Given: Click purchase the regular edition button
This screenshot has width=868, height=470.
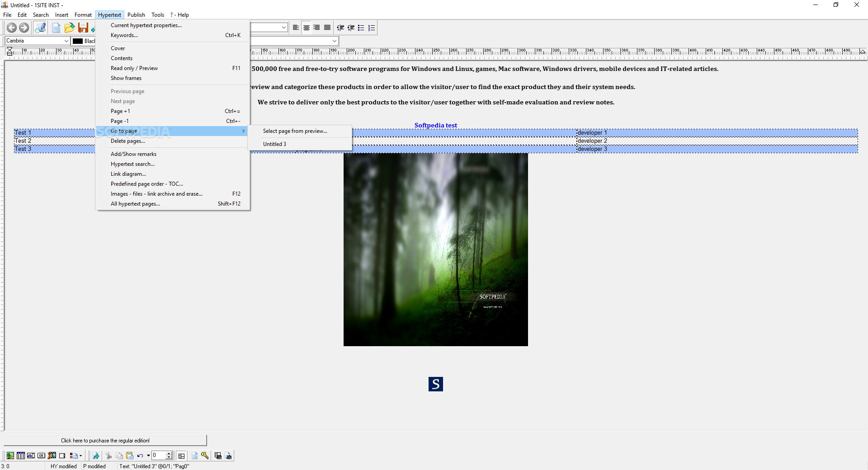Looking at the screenshot, I should [x=105, y=441].
